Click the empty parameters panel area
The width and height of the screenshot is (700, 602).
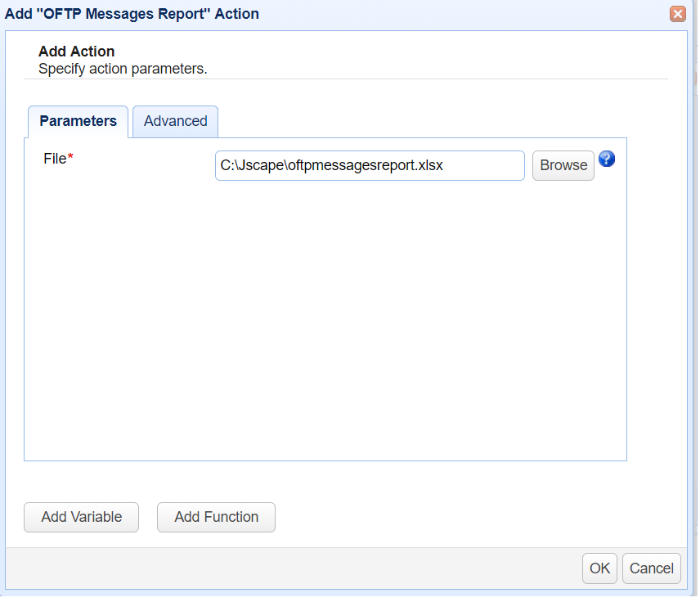tap(327, 327)
